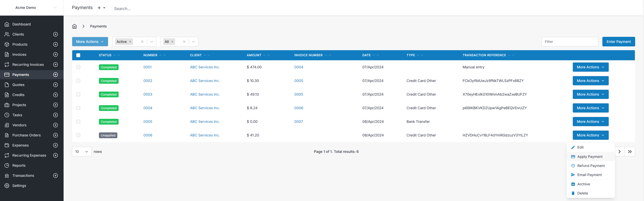Select the checkbox for Unapplied payment 0006
This screenshot has height=201, width=644.
tap(78, 135)
